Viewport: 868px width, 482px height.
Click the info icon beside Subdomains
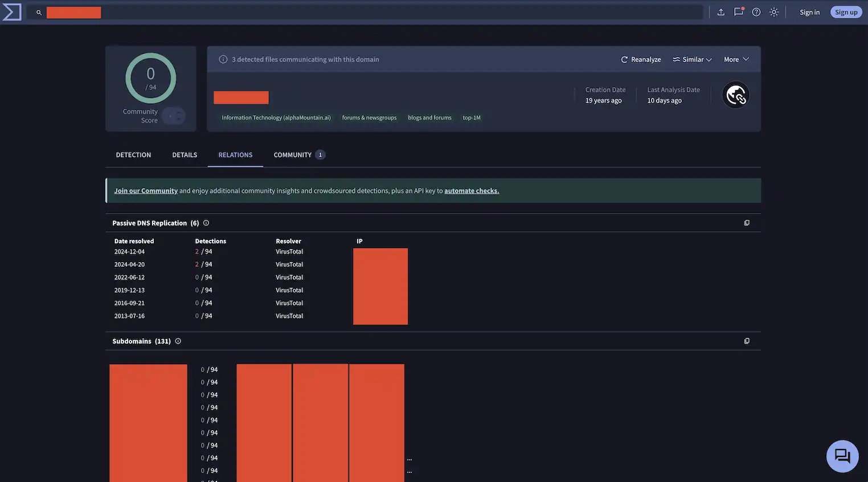pyautogui.click(x=178, y=341)
